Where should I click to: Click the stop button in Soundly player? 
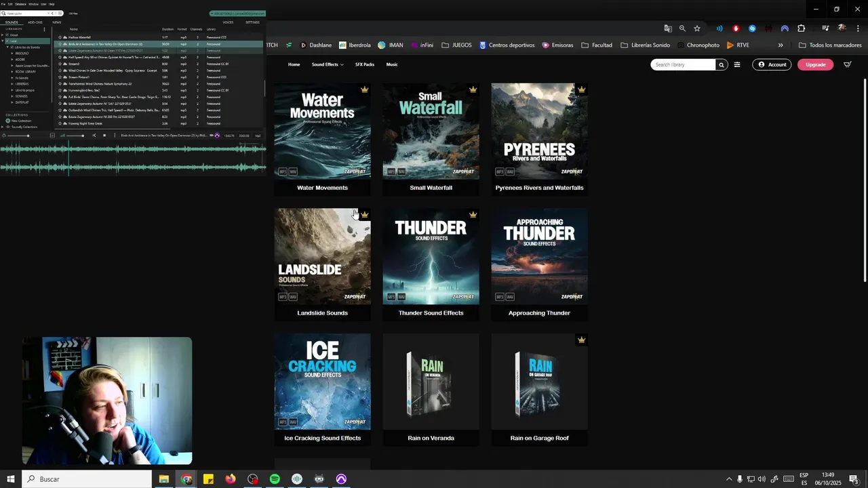pos(104,136)
